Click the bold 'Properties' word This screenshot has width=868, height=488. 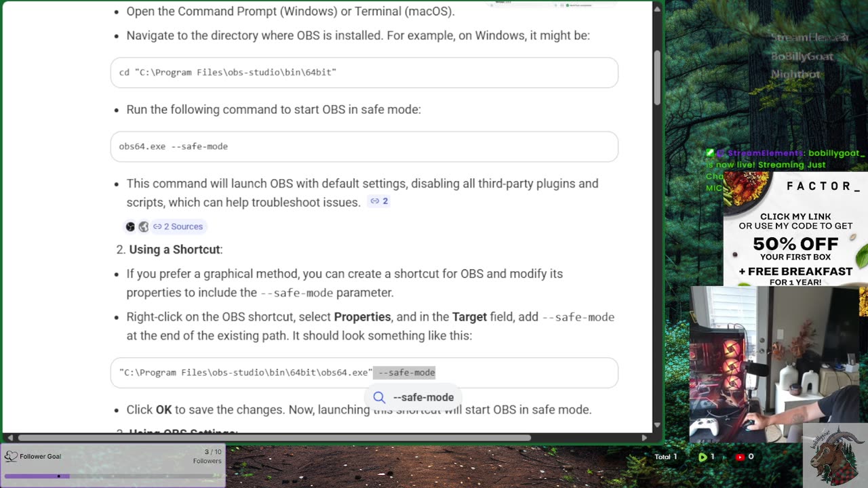click(362, 317)
